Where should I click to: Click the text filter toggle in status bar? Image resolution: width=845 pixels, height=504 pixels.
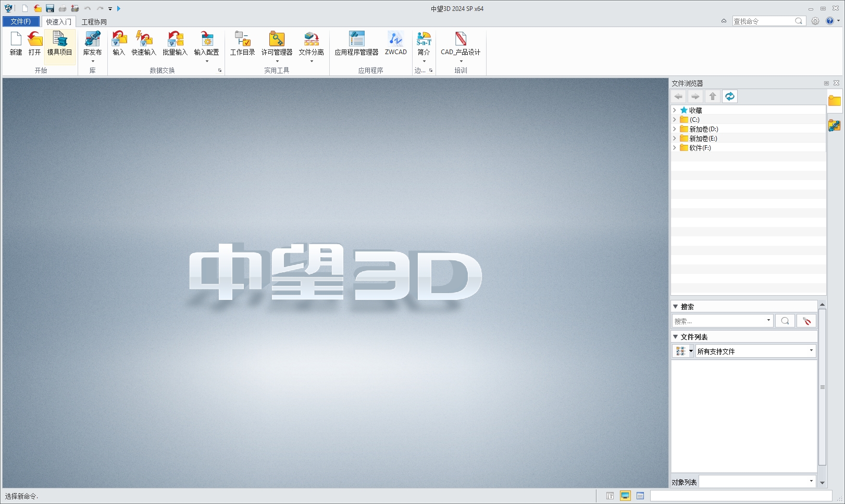click(610, 495)
